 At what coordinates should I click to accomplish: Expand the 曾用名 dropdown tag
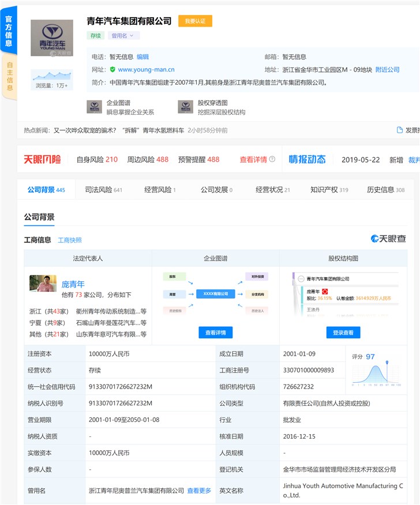click(124, 36)
